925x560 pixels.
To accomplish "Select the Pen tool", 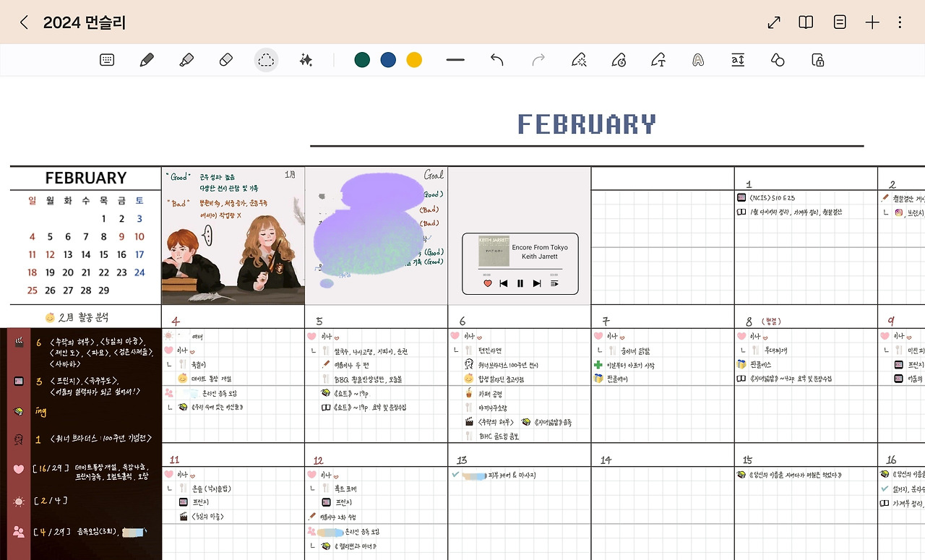I will pyautogui.click(x=147, y=60).
